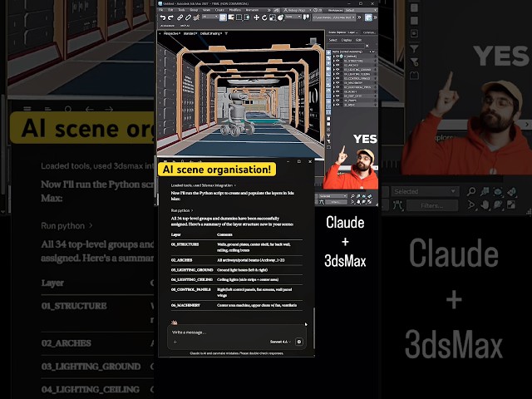
Task: Choose the Rectangular Selection Region tool
Action: (x=239, y=17)
